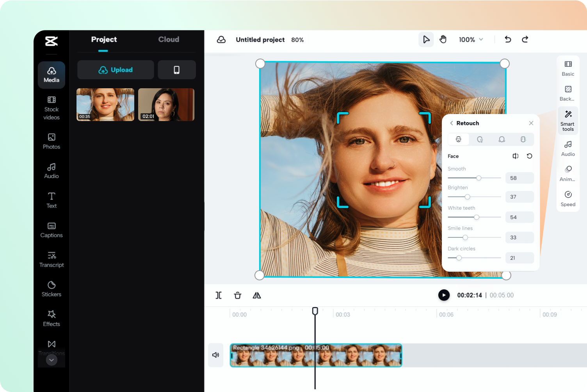Select the hand pan tool
The image size is (587, 392).
(x=443, y=39)
